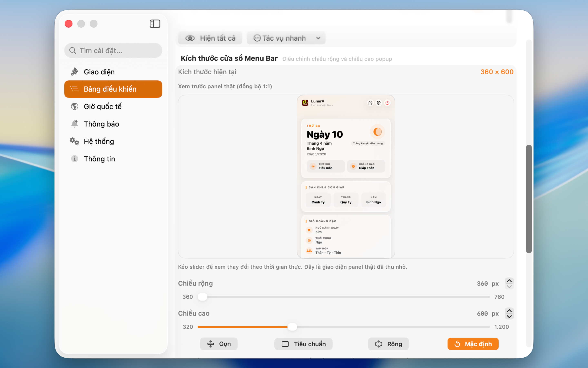Click the 320 minimum height label

click(188, 327)
